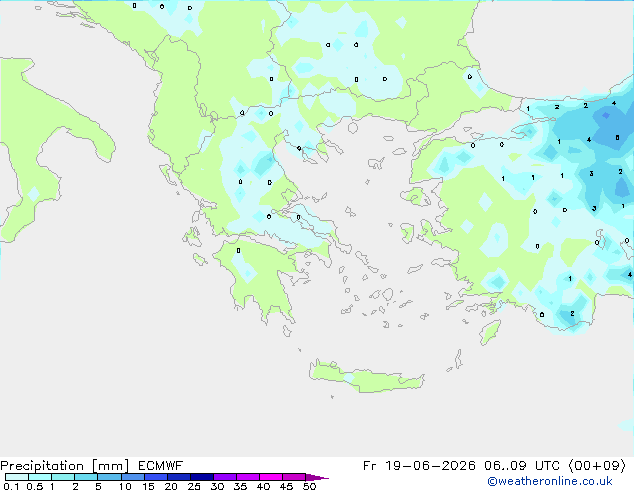Viewport: 634px width, 490px height.
Task: Click the legend label '40'
Action: coord(263,486)
